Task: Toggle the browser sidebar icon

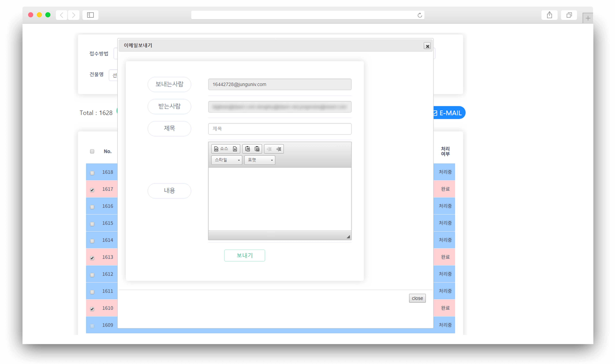Action: tap(90, 15)
